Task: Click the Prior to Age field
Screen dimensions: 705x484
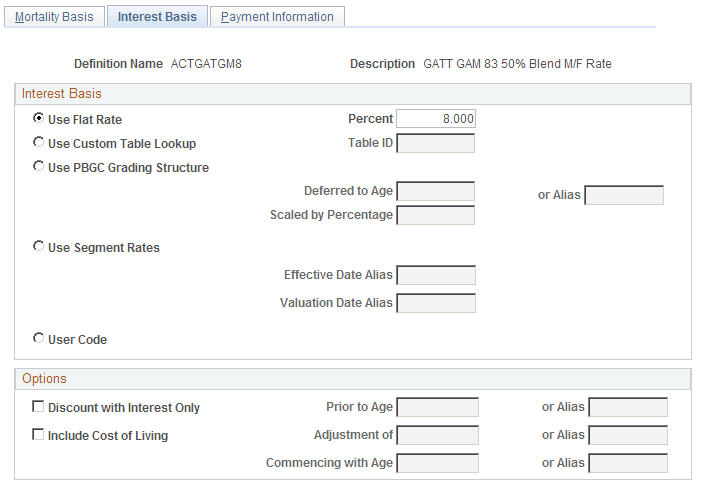Action: click(438, 407)
